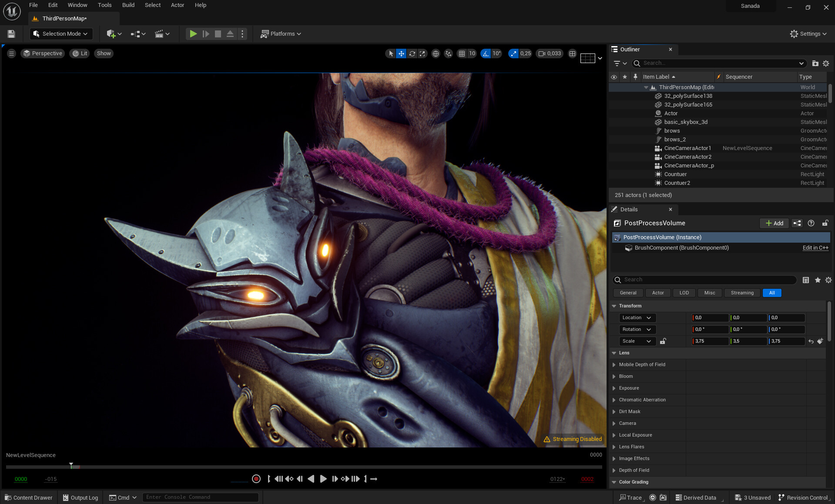Add a new folder in Outliner
The height and width of the screenshot is (504, 835).
tap(815, 63)
